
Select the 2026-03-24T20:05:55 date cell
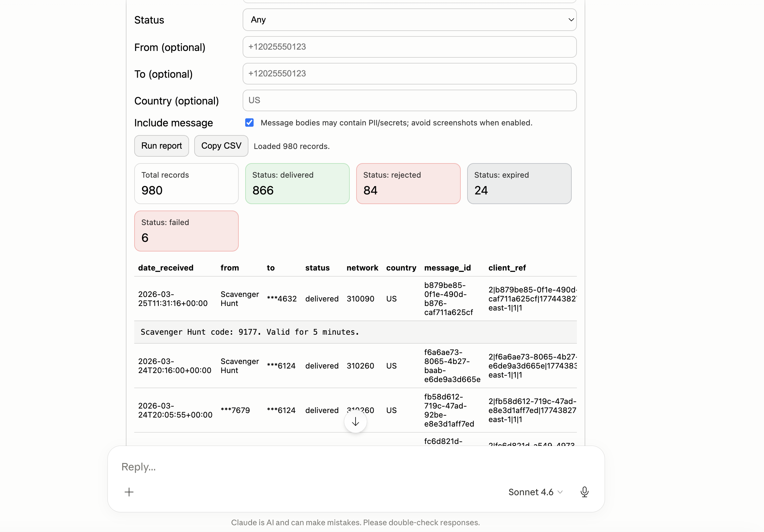pyautogui.click(x=175, y=410)
